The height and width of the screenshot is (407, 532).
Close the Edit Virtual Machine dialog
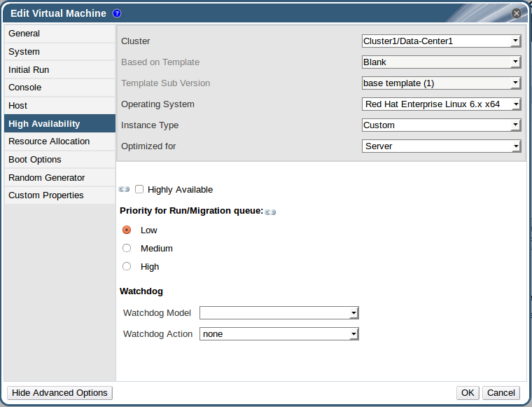click(516, 13)
